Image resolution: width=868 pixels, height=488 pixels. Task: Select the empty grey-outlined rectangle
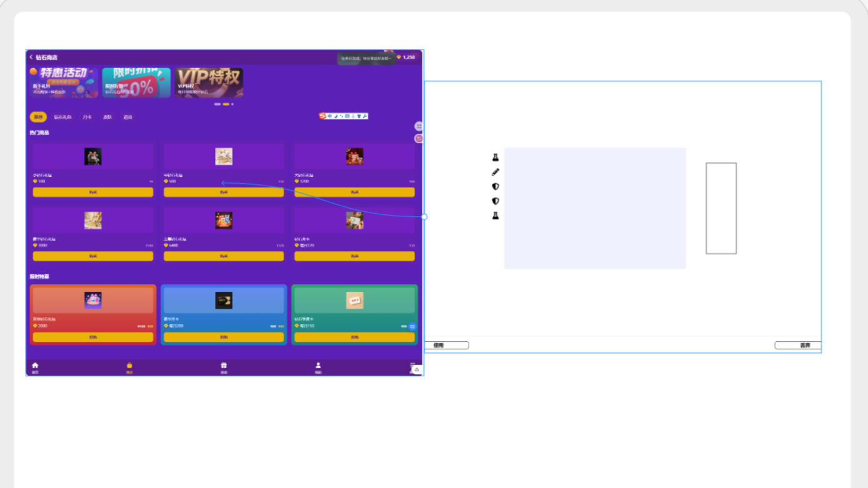[721, 209]
